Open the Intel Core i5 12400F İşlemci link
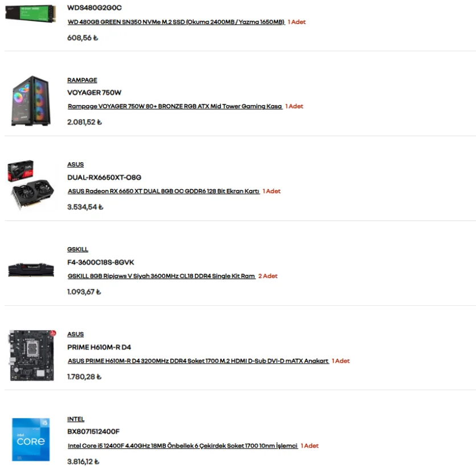The width and height of the screenshot is (476, 467). point(182,445)
